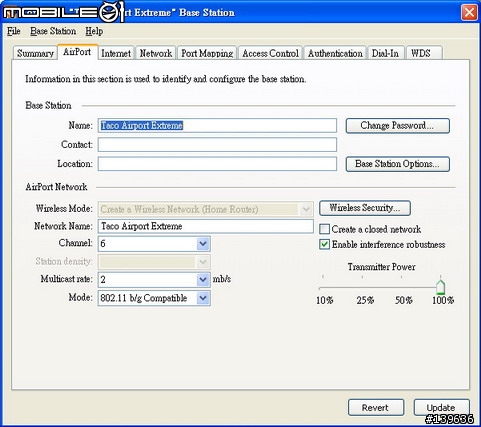Click the 25% transmitter power label
This screenshot has height=427, width=481.
[365, 300]
